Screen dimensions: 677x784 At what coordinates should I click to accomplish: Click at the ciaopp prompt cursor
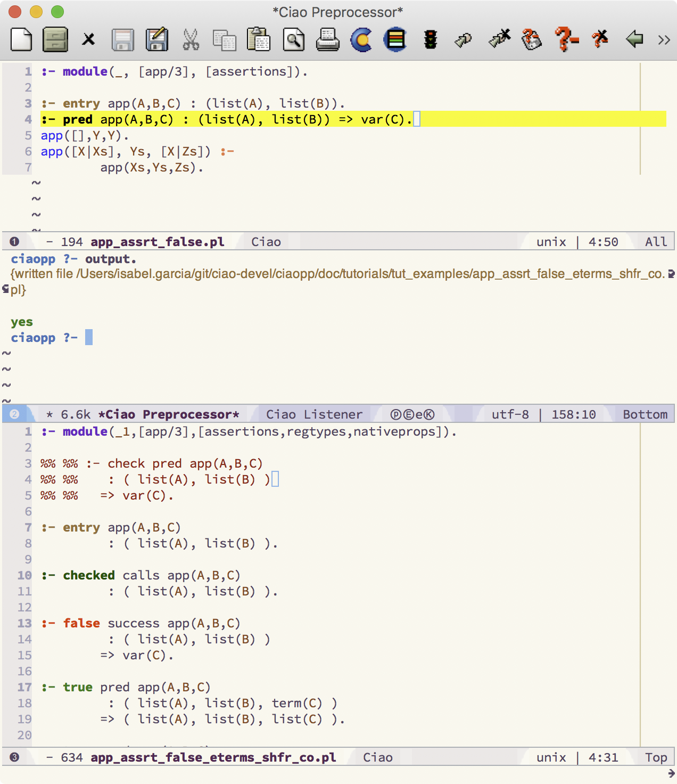pyautogui.click(x=89, y=337)
